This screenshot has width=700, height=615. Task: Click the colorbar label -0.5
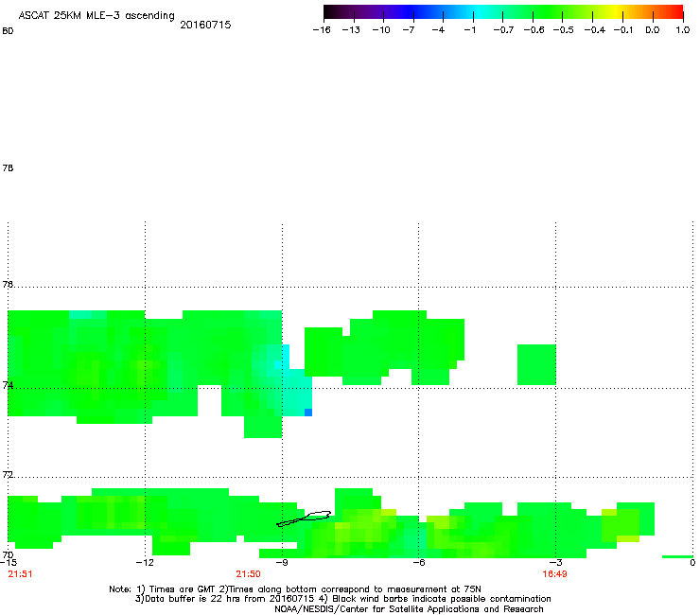coord(564,30)
